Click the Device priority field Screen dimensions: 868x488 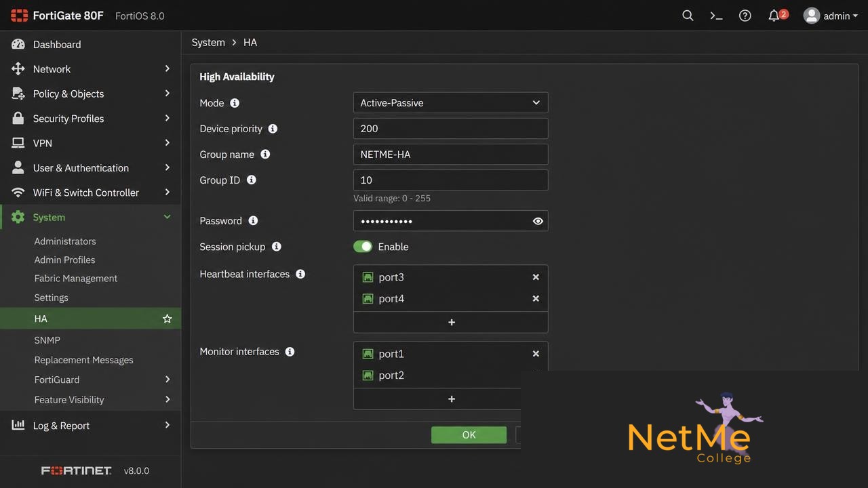tap(450, 129)
